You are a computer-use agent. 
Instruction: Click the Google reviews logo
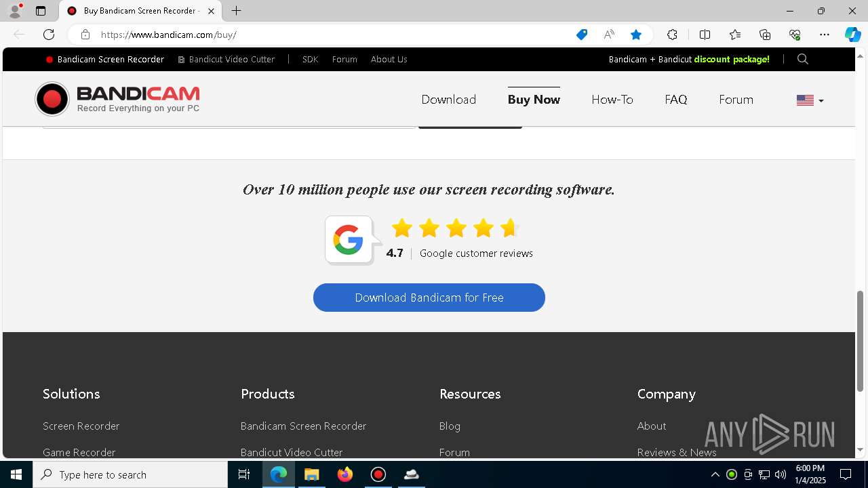[x=349, y=240]
